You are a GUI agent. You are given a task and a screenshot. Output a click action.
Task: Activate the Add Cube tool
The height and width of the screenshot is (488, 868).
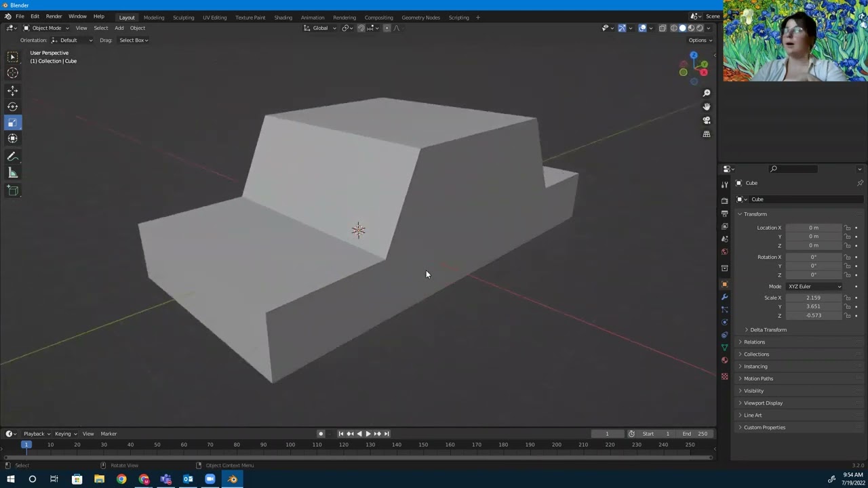12,190
